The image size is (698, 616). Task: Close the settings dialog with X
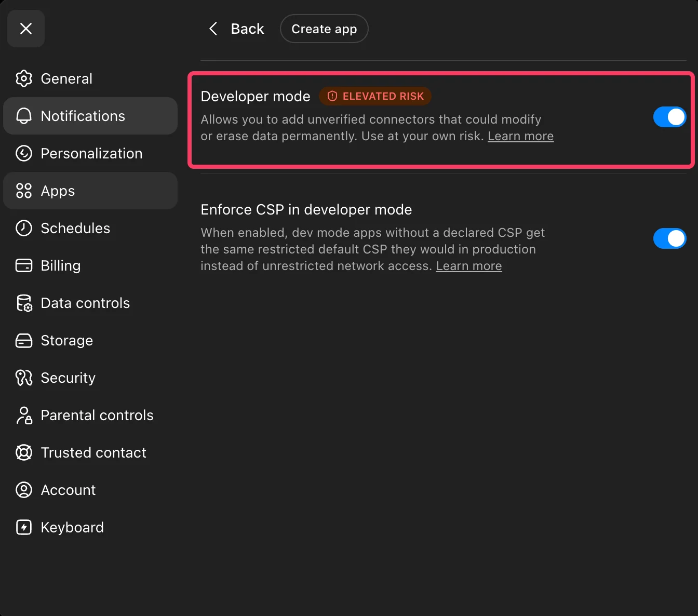pyautogui.click(x=26, y=29)
